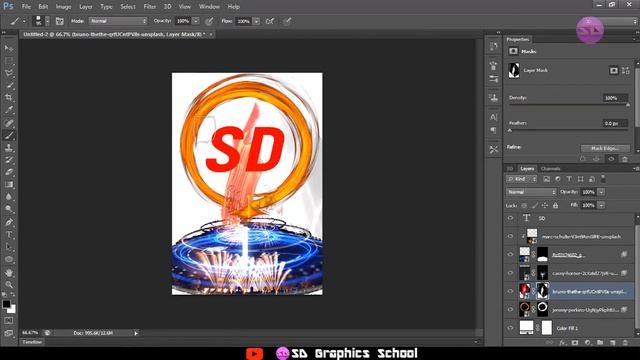Select the Crop tool
The height and width of the screenshot is (360, 640).
pyautogui.click(x=9, y=98)
